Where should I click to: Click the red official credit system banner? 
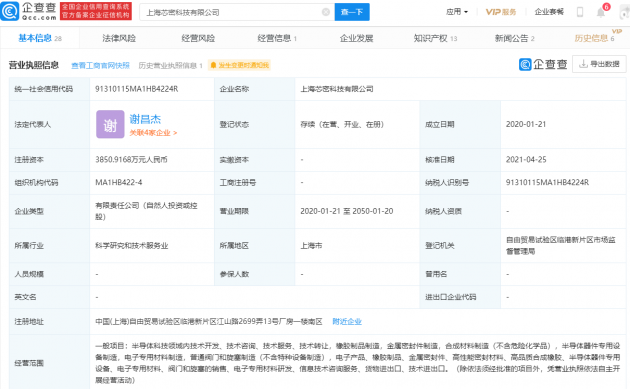[x=96, y=11]
